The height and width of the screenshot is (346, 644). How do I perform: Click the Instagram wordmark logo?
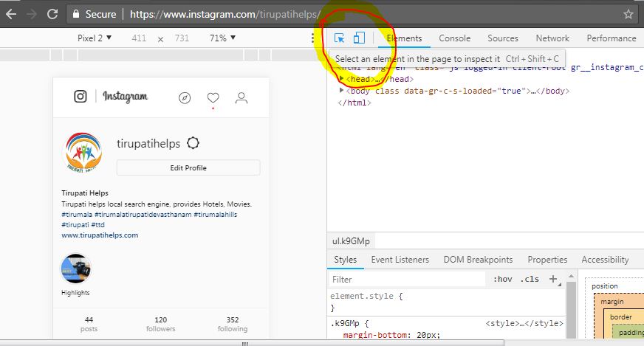pos(125,97)
